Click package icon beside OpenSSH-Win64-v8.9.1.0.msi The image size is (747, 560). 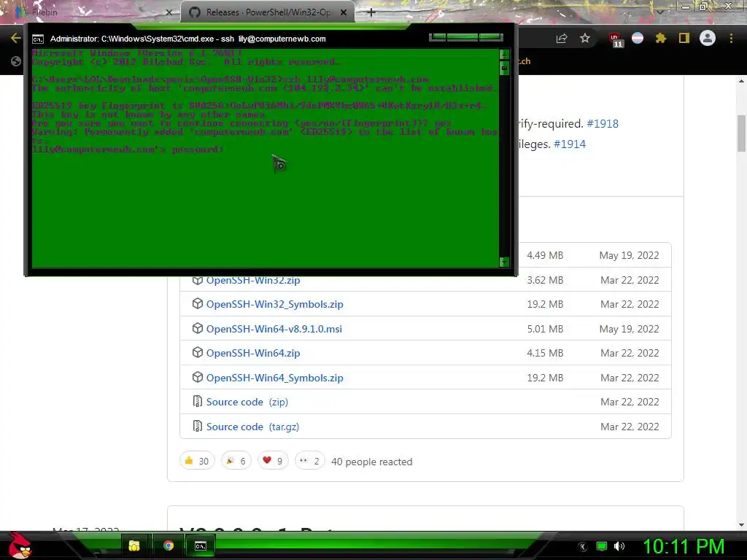(x=197, y=328)
